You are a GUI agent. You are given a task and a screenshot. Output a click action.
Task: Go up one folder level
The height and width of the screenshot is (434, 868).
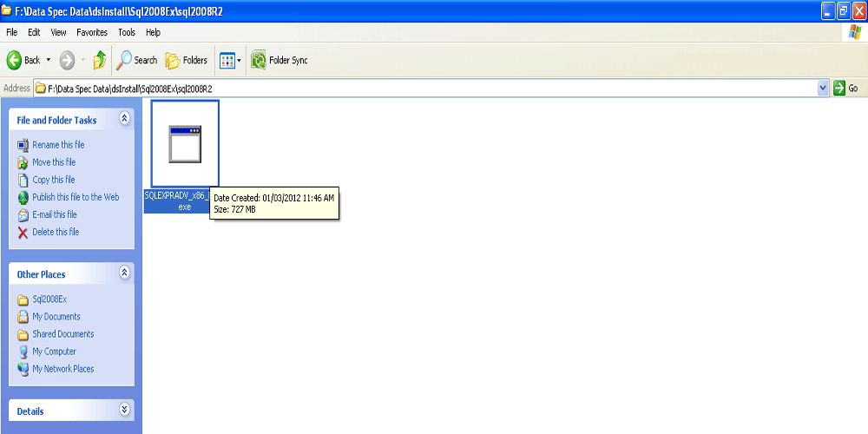tap(100, 60)
